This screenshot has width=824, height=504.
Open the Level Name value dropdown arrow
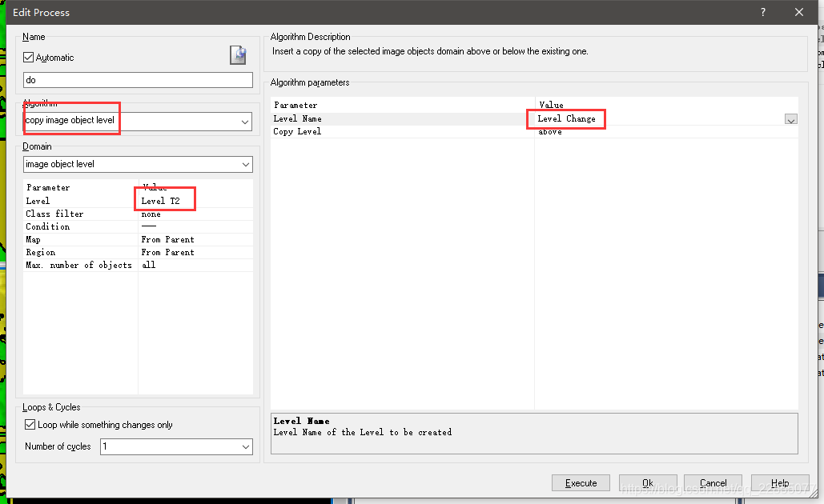[791, 120]
